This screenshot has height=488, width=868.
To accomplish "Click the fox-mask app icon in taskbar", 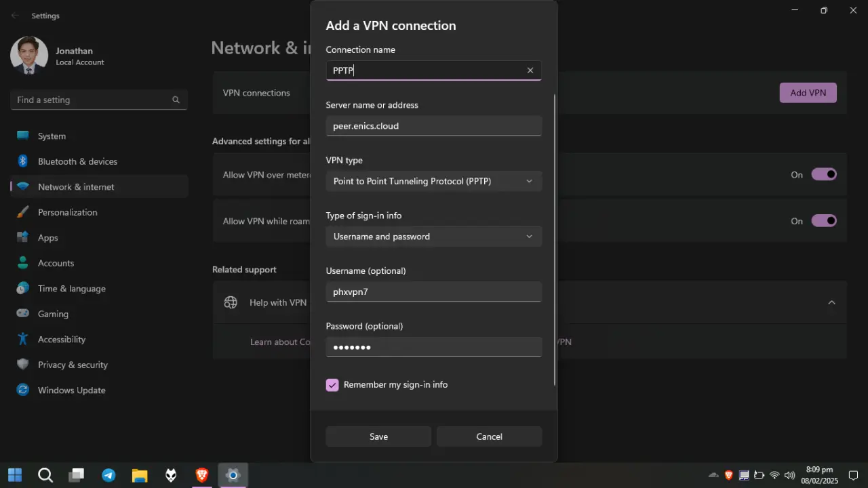I will point(171,475).
